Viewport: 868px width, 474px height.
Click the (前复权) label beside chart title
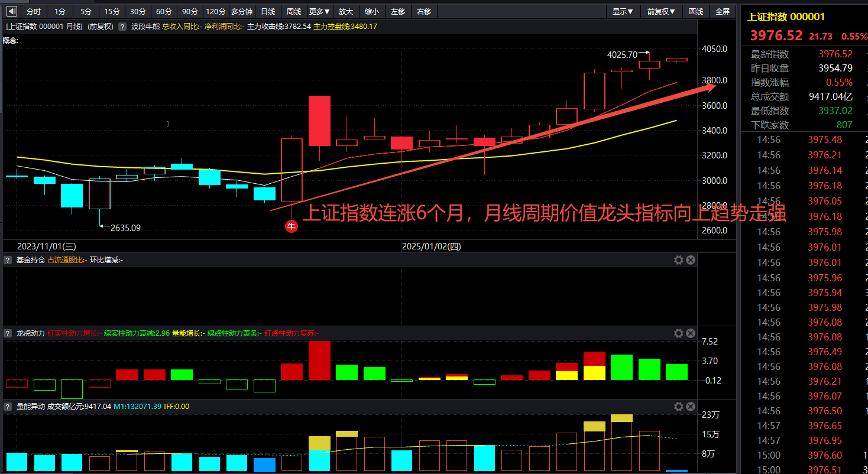[x=101, y=27]
